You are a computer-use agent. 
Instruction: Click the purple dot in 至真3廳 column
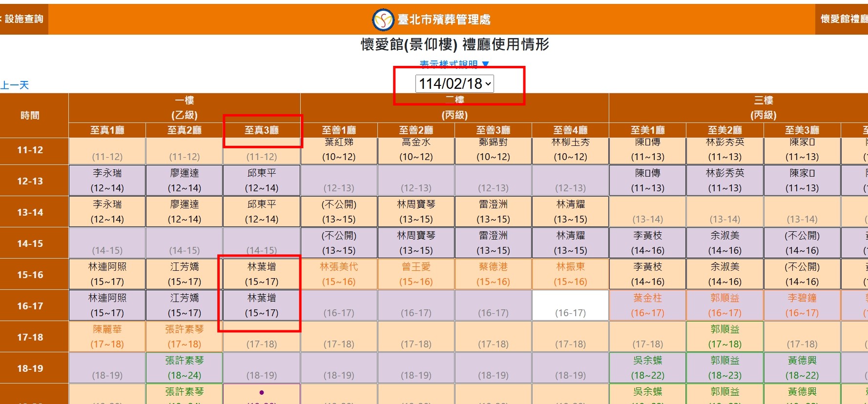point(262,392)
